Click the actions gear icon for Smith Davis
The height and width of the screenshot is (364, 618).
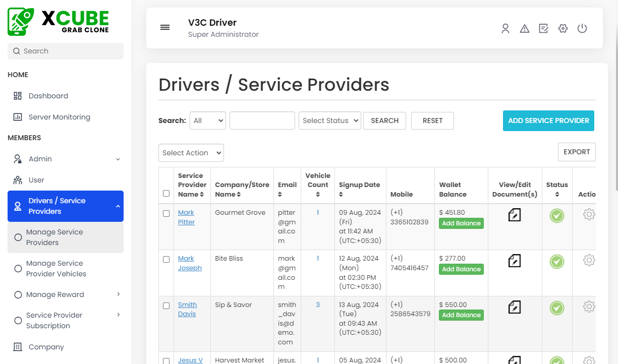tap(589, 306)
